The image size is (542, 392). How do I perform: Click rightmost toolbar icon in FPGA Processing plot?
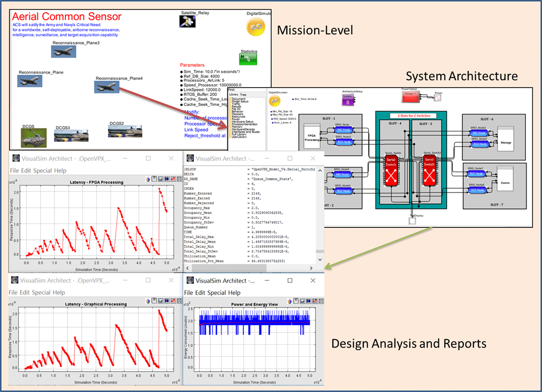[x=179, y=179]
